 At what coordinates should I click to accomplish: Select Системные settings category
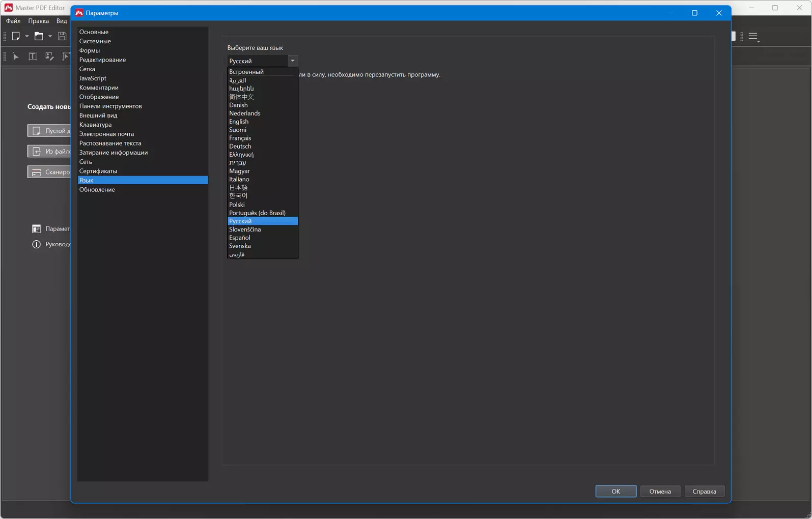pos(143,41)
